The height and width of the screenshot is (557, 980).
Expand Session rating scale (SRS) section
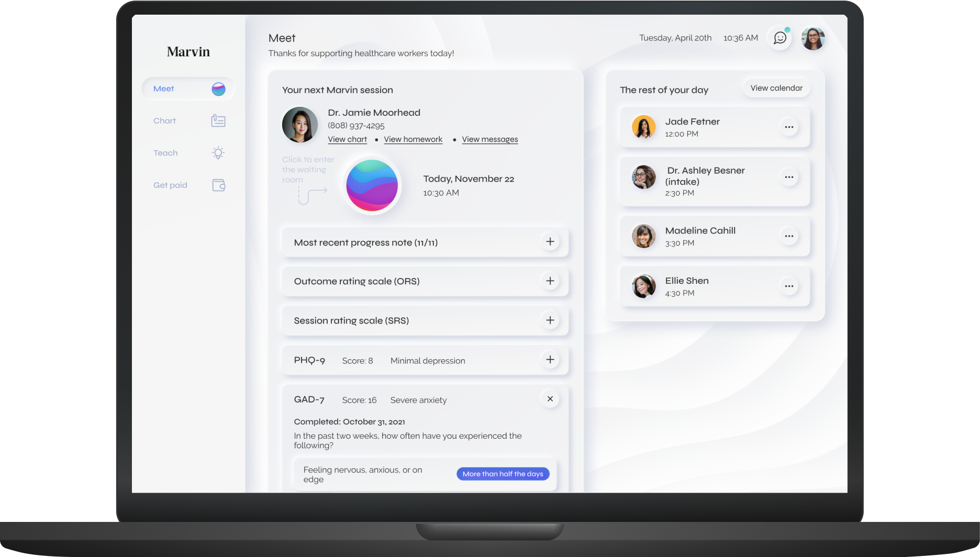point(550,320)
